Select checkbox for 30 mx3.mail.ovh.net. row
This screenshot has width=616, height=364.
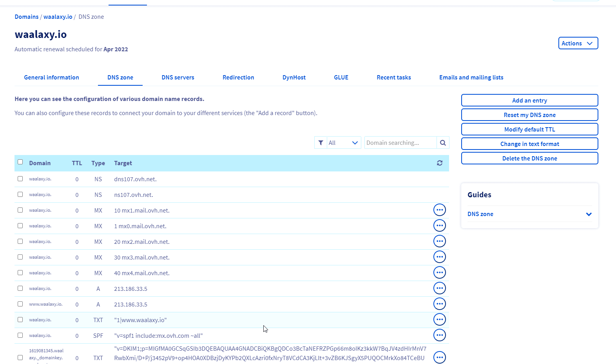point(20,257)
